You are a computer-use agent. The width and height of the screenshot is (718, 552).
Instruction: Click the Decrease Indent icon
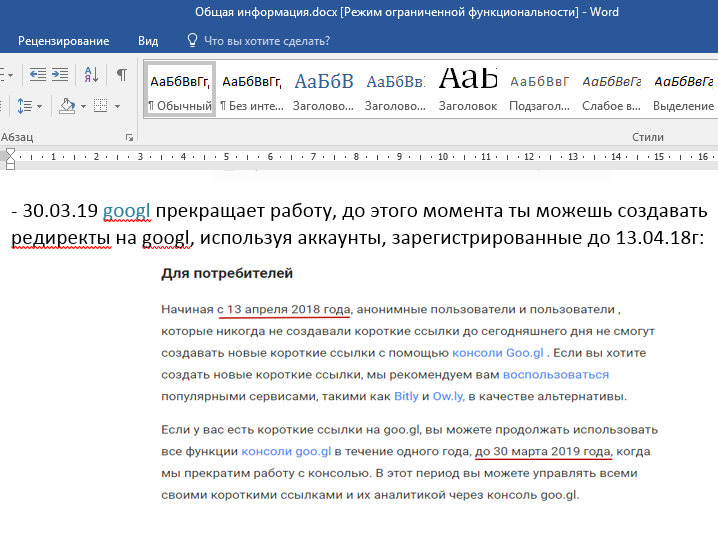pyautogui.click(x=38, y=74)
